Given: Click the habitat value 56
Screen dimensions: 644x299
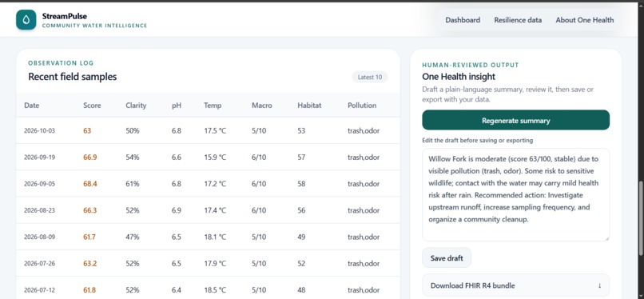Looking at the screenshot, I should [x=301, y=210].
